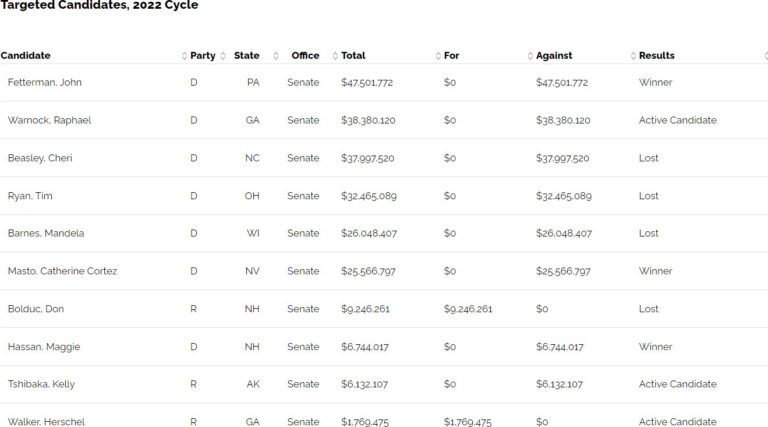Screen dimensions: 768x427
Task: Select the Beasley, Cheri row
Action: [x=384, y=158]
